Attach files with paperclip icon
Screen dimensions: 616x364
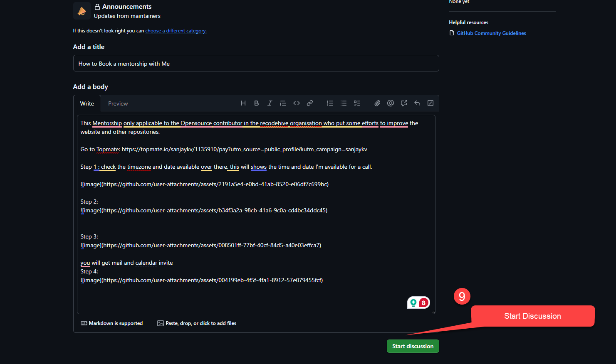377,103
